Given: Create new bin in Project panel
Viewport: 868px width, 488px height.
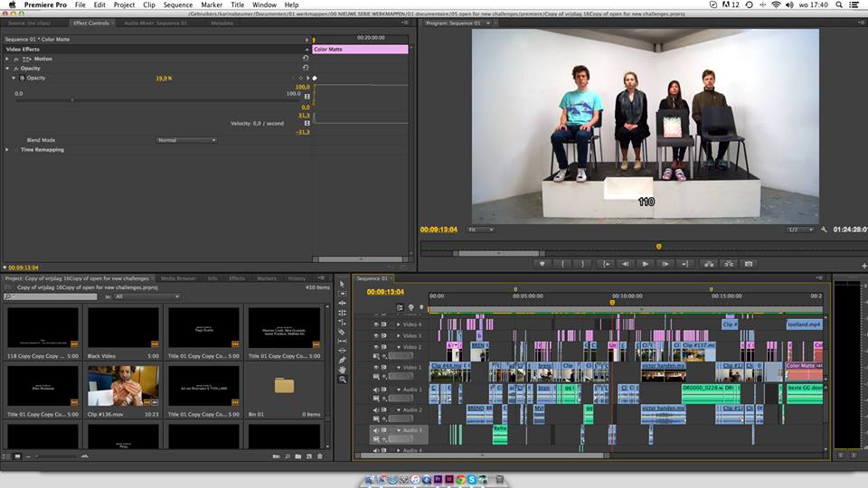Looking at the screenshot, I should 298,456.
